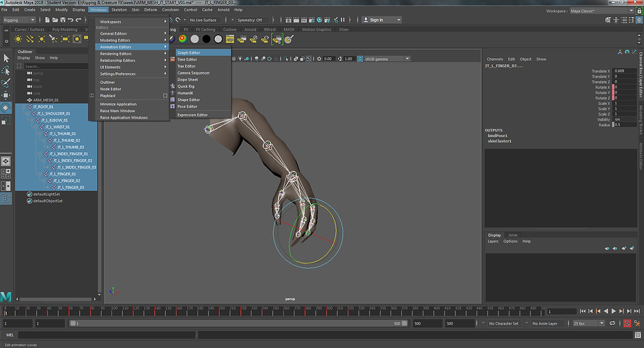This screenshot has height=348, width=644.
Task: Click the Save Scene disk icon
Action: point(63,20)
